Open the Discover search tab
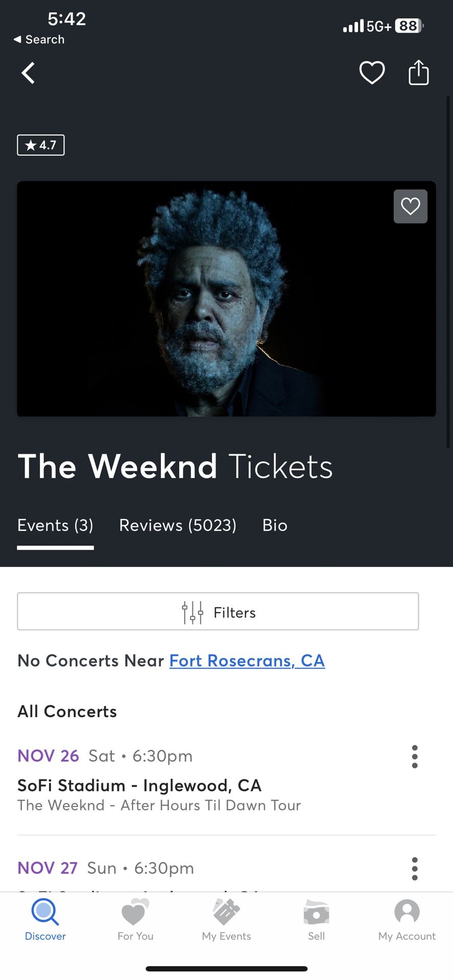The height and width of the screenshot is (980, 453). 45,920
